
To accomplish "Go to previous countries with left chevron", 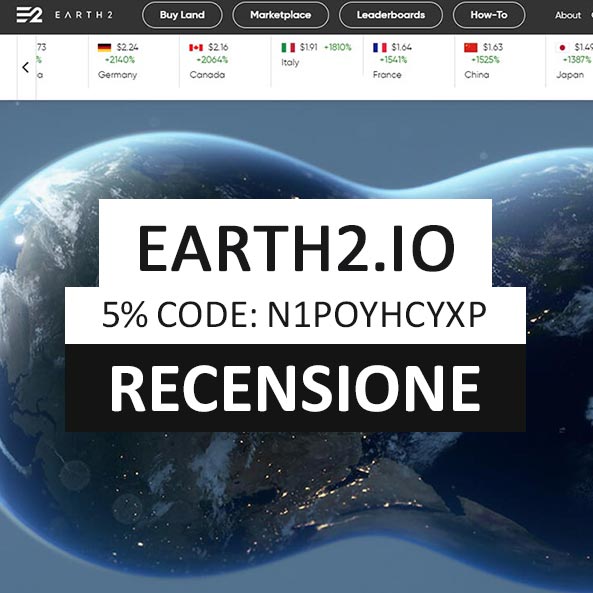I will 26,67.
